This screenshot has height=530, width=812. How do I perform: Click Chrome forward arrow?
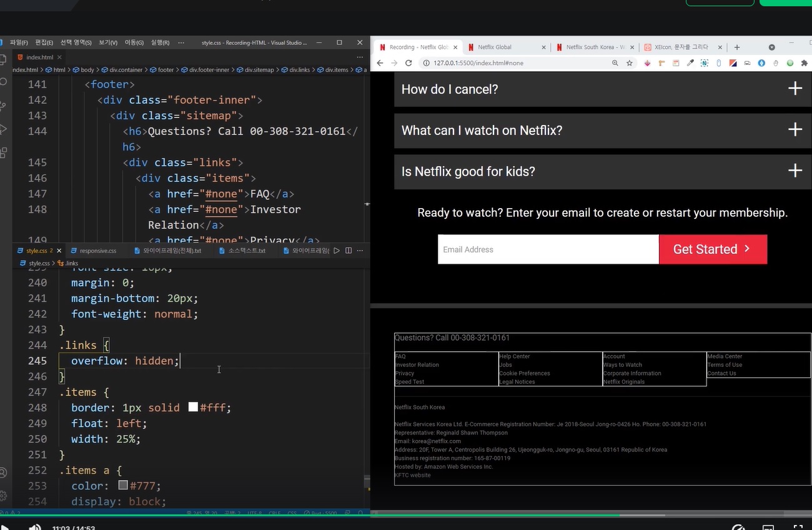394,63
